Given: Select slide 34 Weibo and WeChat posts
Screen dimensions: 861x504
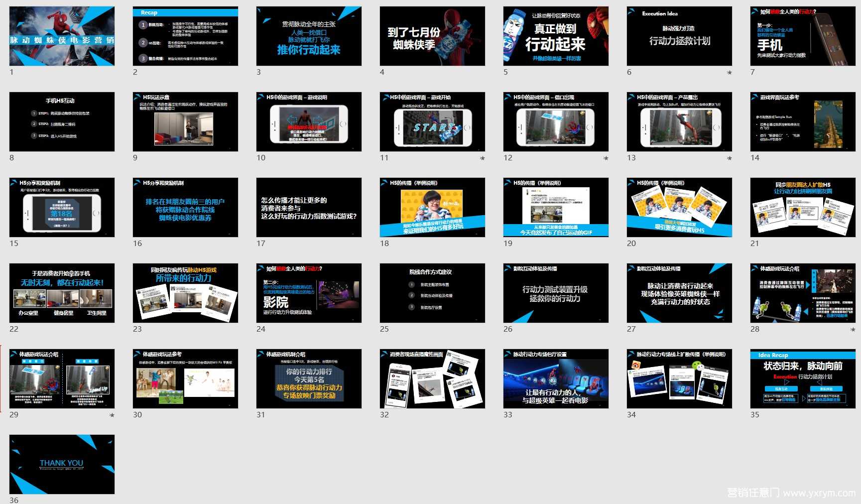Looking at the screenshot, I should coord(679,378).
